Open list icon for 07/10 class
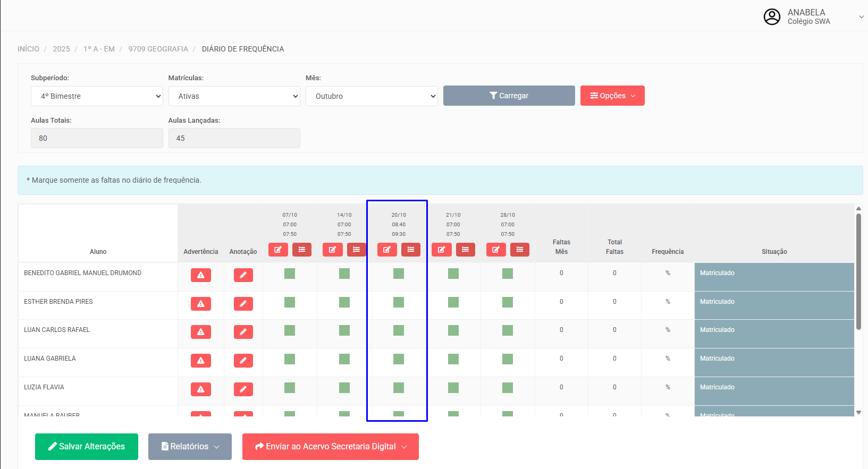 (302, 250)
